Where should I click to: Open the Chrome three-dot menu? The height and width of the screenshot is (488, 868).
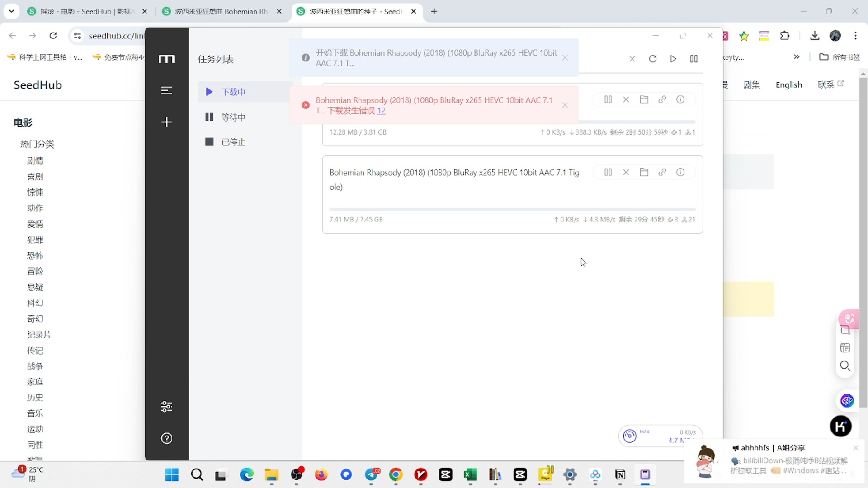click(855, 36)
